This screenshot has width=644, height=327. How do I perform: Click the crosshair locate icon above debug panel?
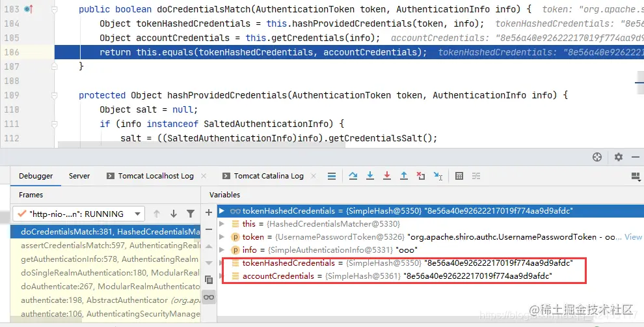(597, 157)
